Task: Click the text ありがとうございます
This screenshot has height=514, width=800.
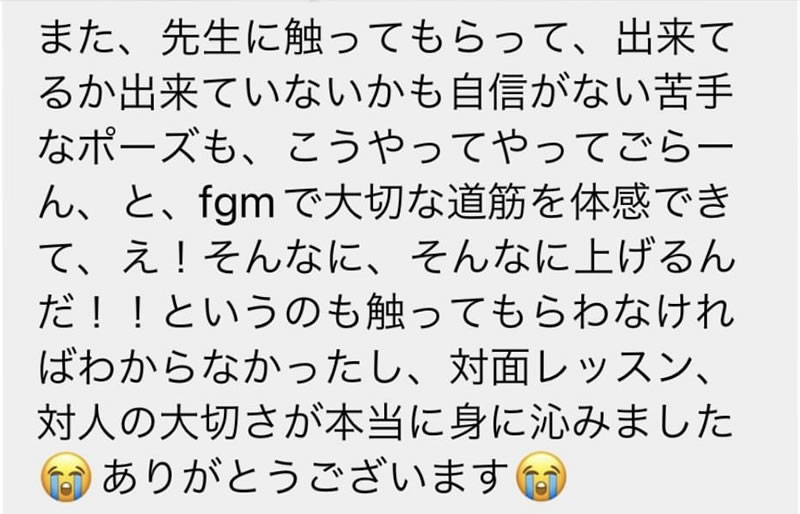Action: pyautogui.click(x=305, y=477)
